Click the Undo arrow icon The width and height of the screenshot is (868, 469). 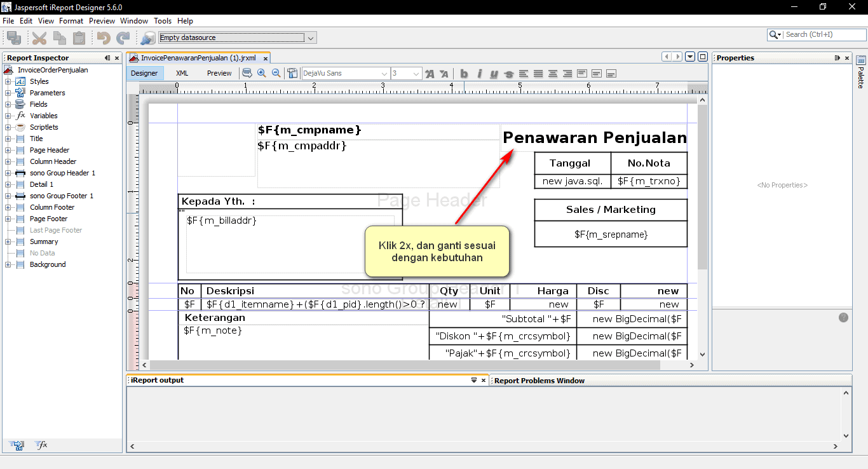pyautogui.click(x=104, y=38)
